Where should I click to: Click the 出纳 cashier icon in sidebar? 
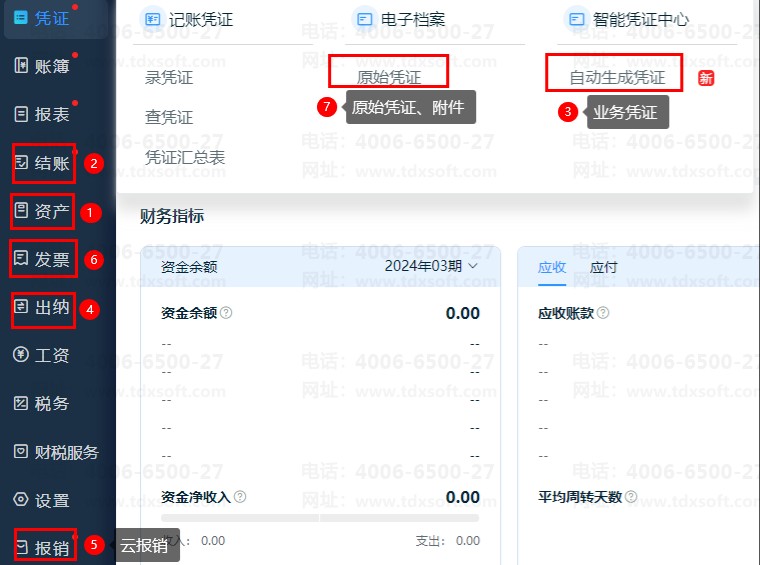click(x=21, y=306)
